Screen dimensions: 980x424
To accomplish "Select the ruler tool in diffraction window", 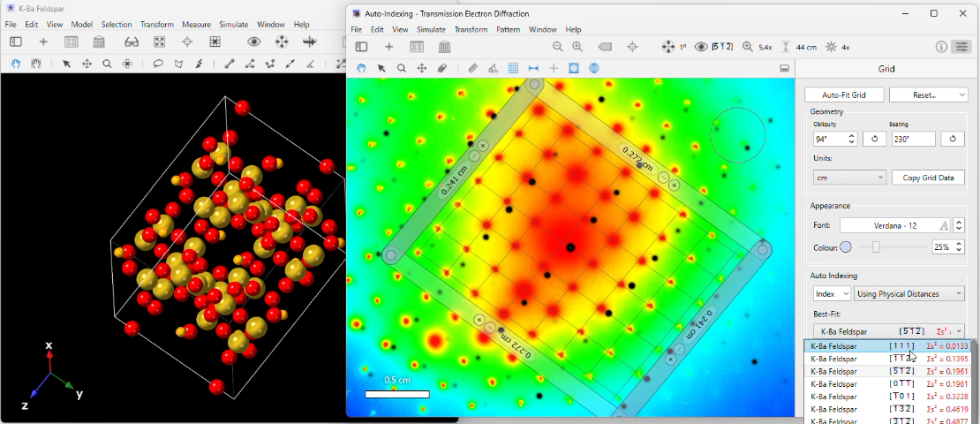I will [473, 68].
